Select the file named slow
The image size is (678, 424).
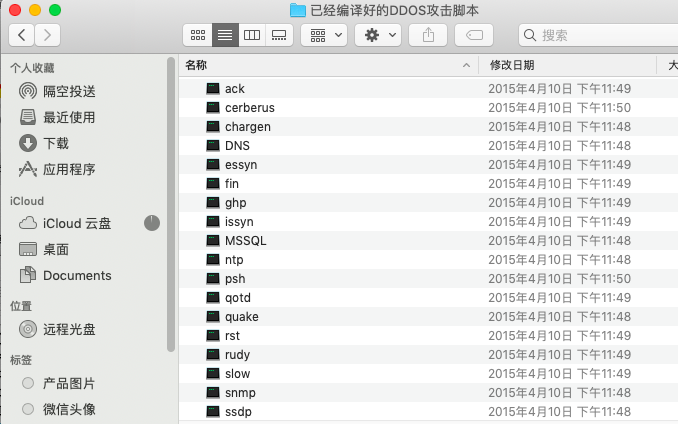point(237,374)
